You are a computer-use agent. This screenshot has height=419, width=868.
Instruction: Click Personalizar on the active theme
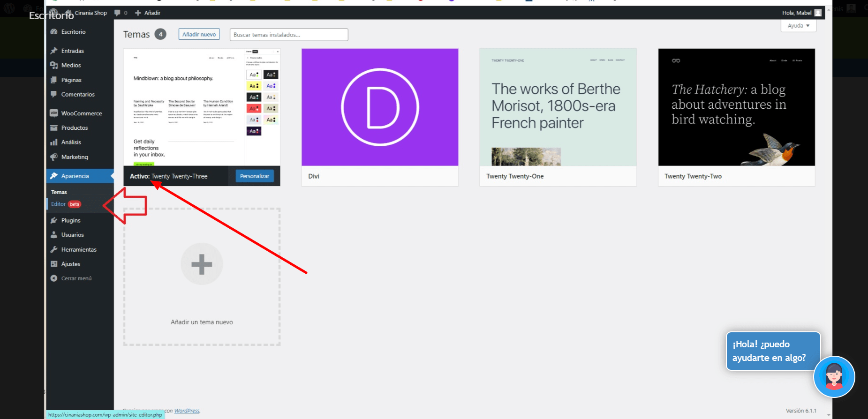click(255, 176)
